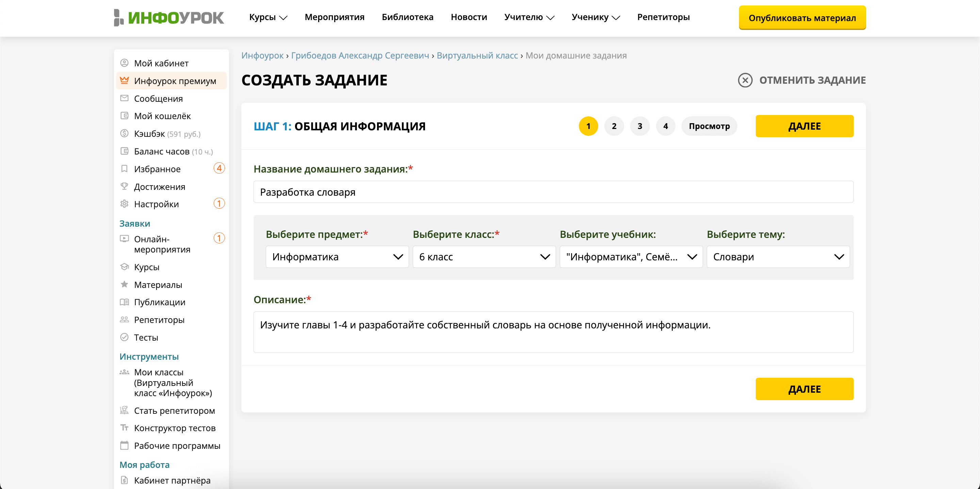Click the Репетиторы people icon
The width and height of the screenshot is (980, 489).
[125, 319]
